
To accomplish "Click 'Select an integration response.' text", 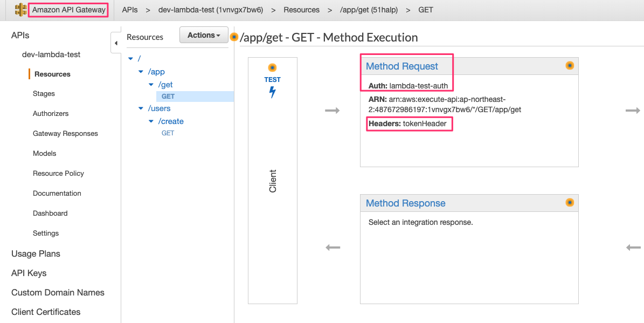I will (420, 223).
